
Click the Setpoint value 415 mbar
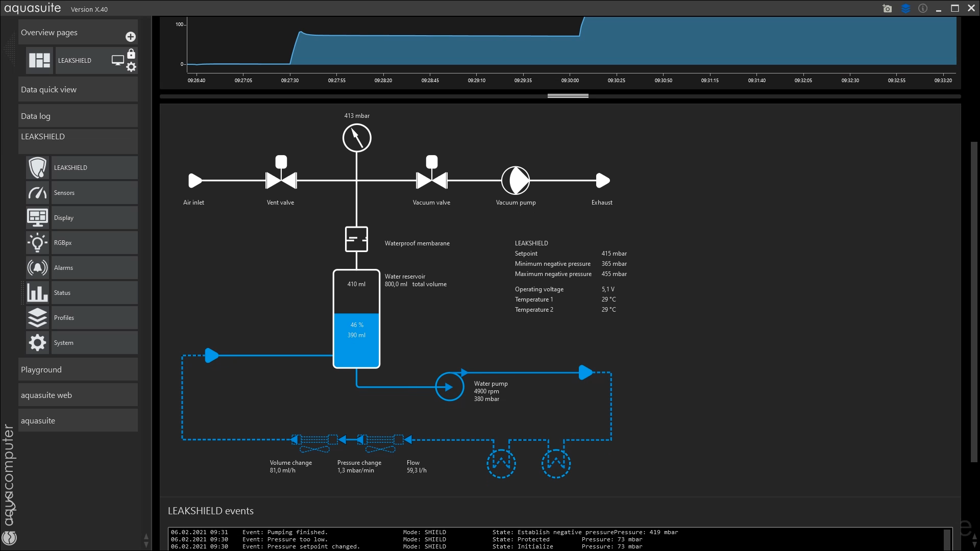pos(614,254)
